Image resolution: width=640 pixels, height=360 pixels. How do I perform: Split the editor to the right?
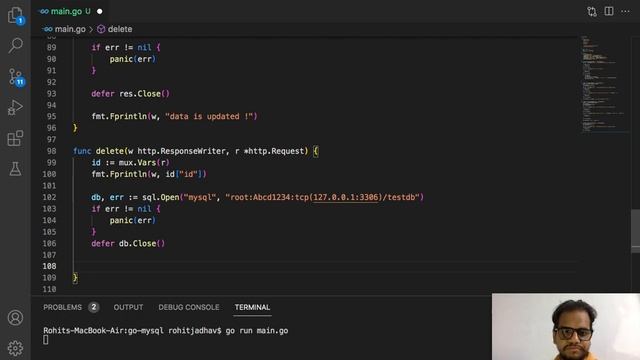click(x=609, y=11)
